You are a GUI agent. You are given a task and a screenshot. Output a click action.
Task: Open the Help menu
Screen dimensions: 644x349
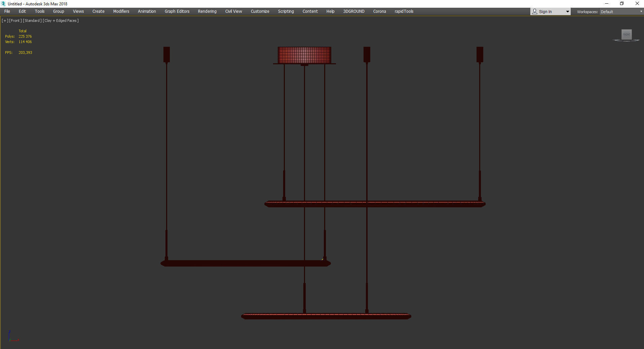pos(330,11)
